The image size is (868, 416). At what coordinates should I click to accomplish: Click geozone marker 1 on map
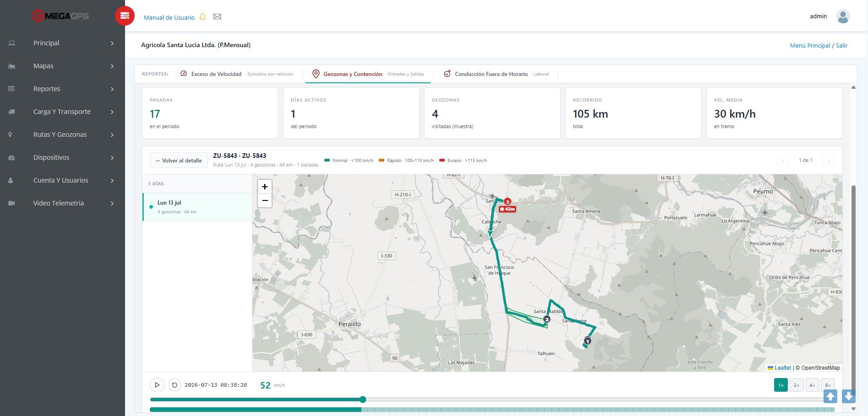tap(588, 341)
